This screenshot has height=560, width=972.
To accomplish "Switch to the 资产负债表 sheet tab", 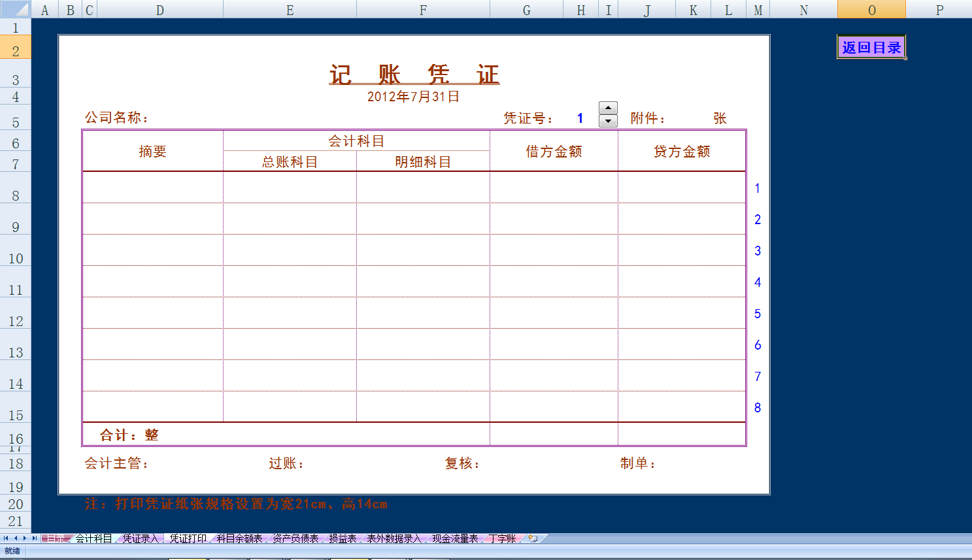I will (295, 538).
